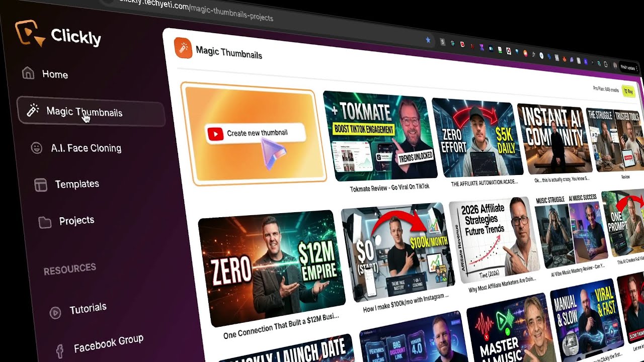Click the browser address bar URL
This screenshot has height=362, width=644.
click(x=196, y=10)
